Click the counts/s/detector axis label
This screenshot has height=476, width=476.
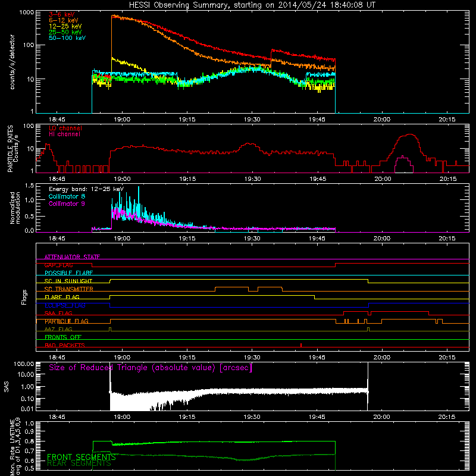(12, 62)
